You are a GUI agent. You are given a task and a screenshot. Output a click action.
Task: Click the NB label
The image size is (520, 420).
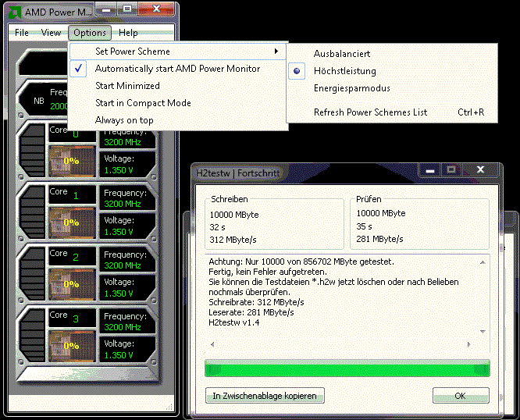[x=39, y=101]
